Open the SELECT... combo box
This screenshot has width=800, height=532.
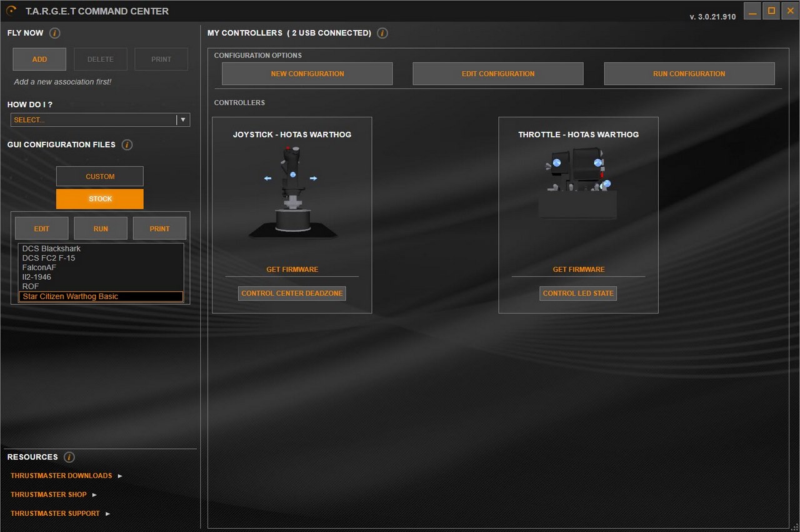point(100,120)
